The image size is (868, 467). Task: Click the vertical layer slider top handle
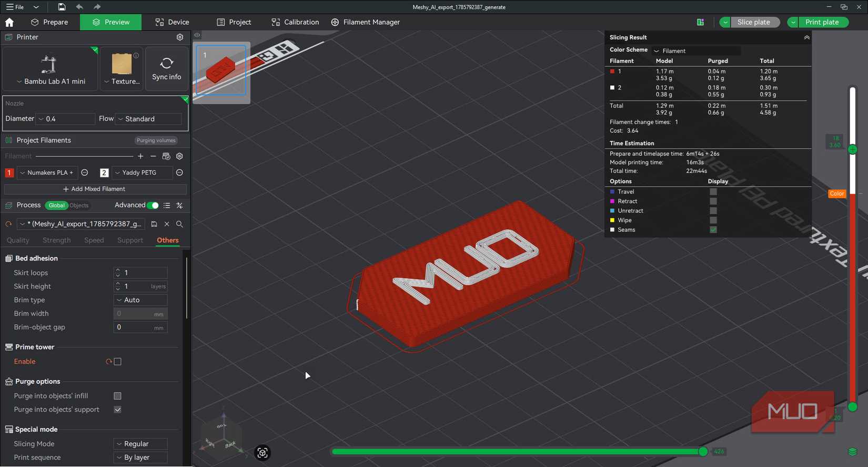[x=853, y=150]
